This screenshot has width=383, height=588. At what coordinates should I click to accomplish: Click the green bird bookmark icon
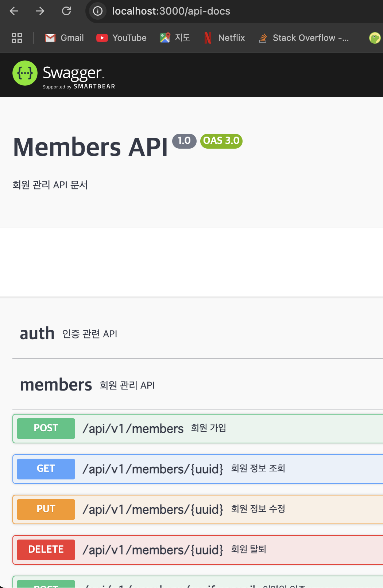click(375, 38)
